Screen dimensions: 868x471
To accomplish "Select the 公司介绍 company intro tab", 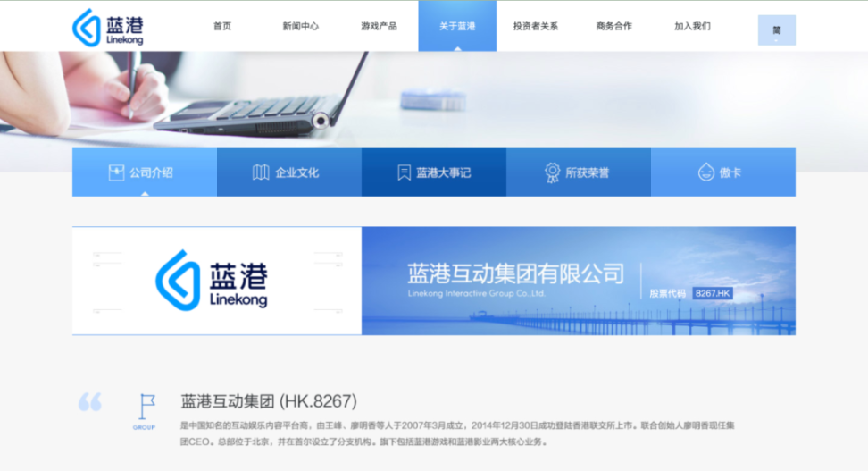I will [145, 172].
